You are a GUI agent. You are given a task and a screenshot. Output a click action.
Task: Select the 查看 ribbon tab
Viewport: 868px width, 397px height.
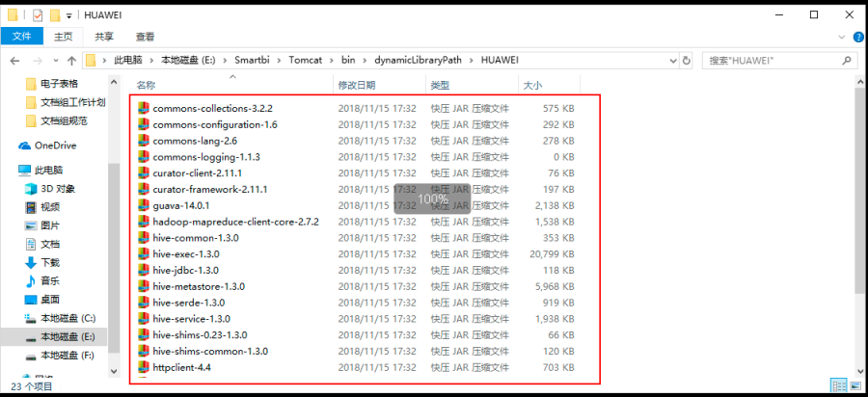click(x=145, y=37)
